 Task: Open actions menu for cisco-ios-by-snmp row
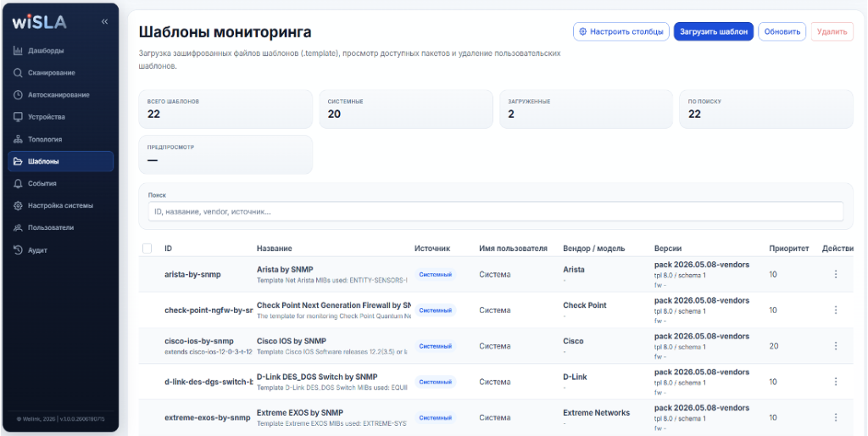[835, 346]
